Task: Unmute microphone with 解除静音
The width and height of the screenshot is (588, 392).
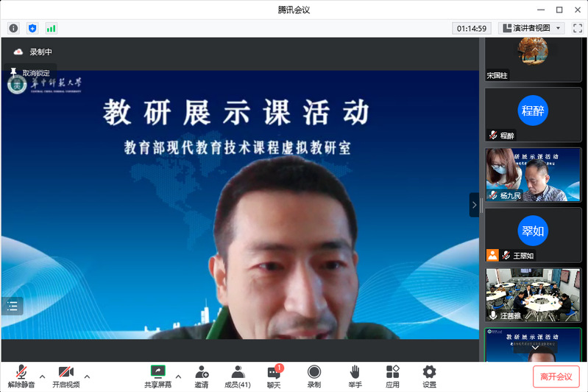Action: coord(21,376)
